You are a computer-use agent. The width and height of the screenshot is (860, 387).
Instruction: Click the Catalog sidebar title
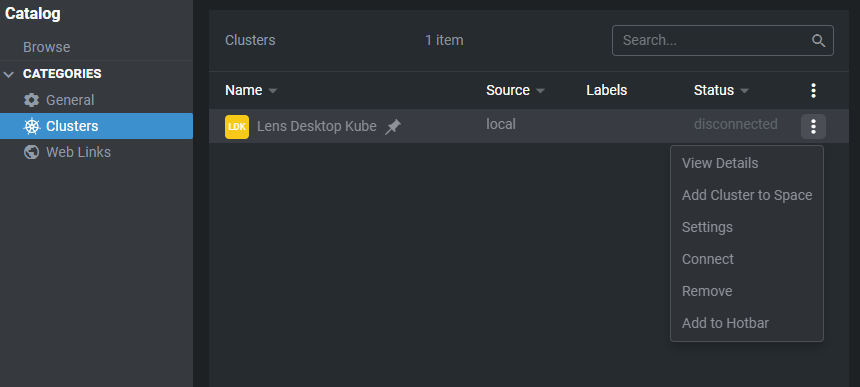[x=32, y=14]
